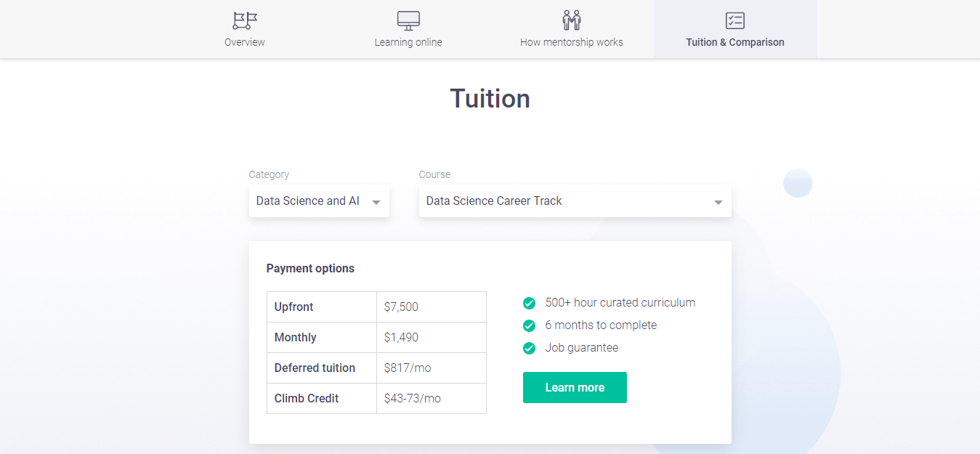Click the 6 months to complete checkmark
Viewport: 980px width, 454px height.
(x=530, y=325)
